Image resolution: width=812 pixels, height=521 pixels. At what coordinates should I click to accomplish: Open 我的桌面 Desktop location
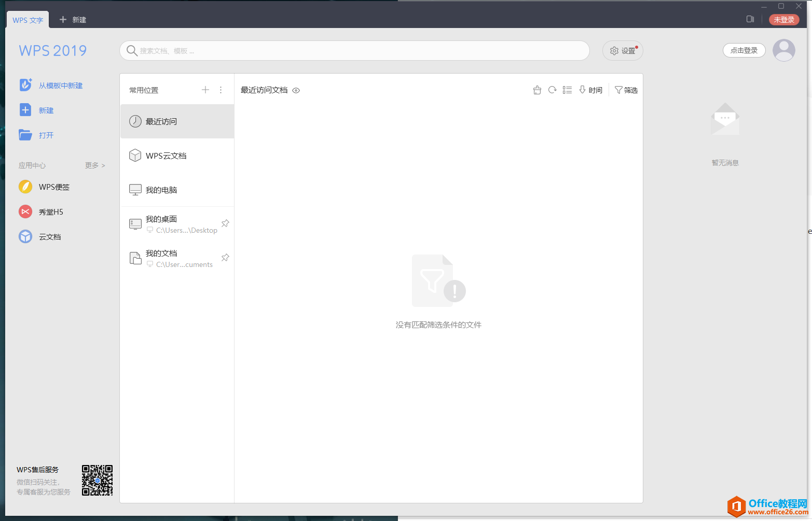(x=177, y=224)
